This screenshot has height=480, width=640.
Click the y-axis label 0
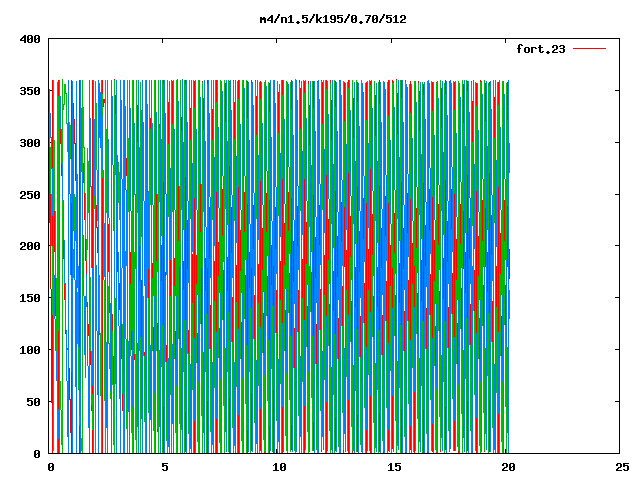(x=37, y=454)
